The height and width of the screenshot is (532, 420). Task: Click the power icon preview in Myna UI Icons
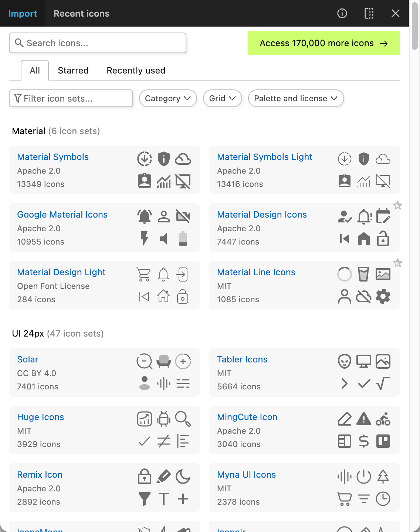(x=364, y=477)
